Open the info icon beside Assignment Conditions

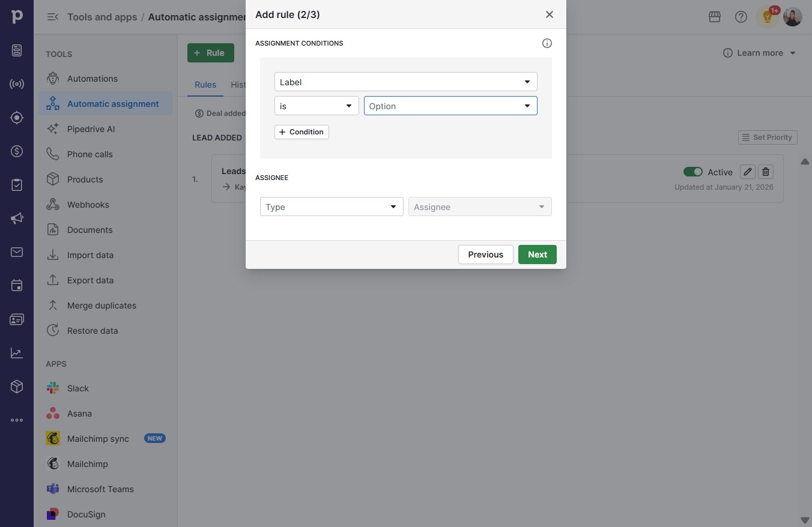pos(547,43)
